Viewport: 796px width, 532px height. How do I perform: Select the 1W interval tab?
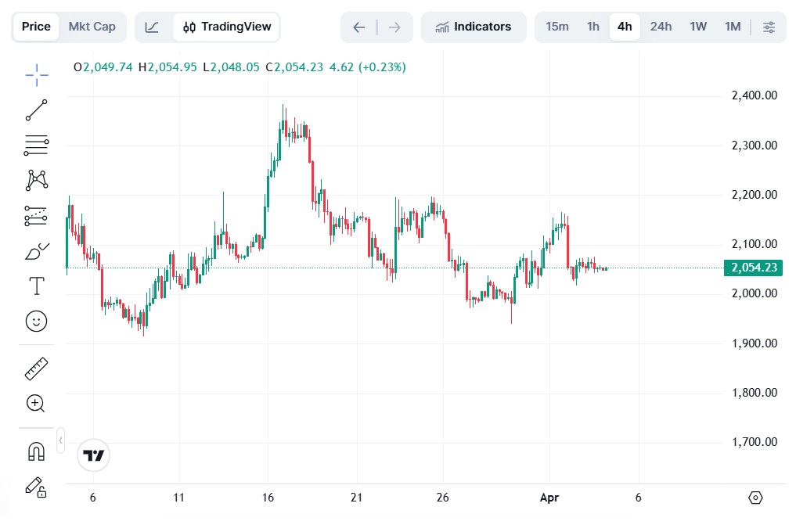[x=698, y=27]
